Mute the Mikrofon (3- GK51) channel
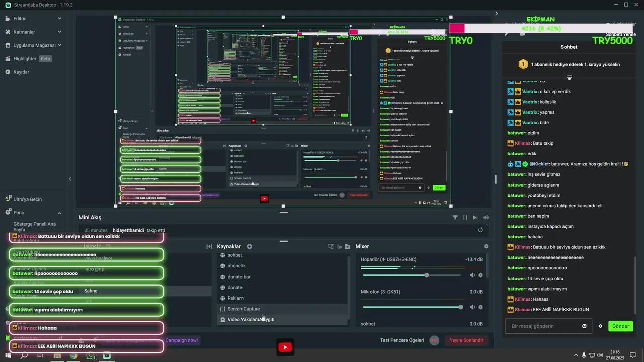Screen dimensions: 644x362 pos(472,307)
